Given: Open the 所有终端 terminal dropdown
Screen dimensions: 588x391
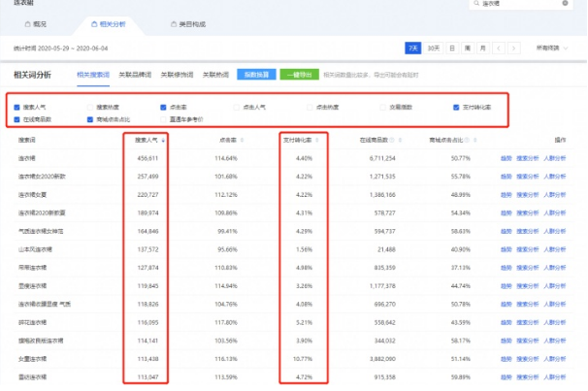Looking at the screenshot, I should (x=552, y=48).
